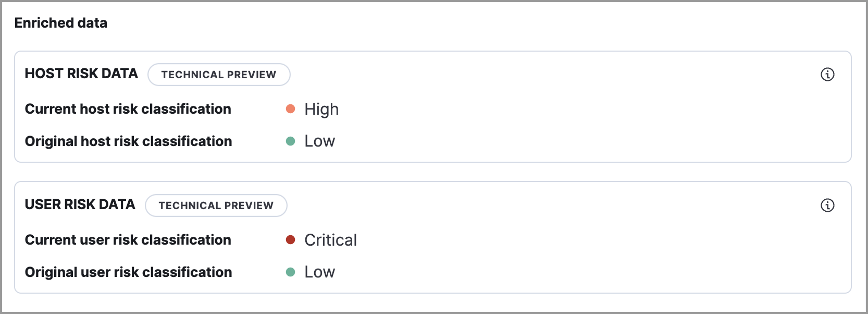The height and width of the screenshot is (314, 868).
Task: Click the Original user risk classification label
Action: pyautogui.click(x=129, y=272)
